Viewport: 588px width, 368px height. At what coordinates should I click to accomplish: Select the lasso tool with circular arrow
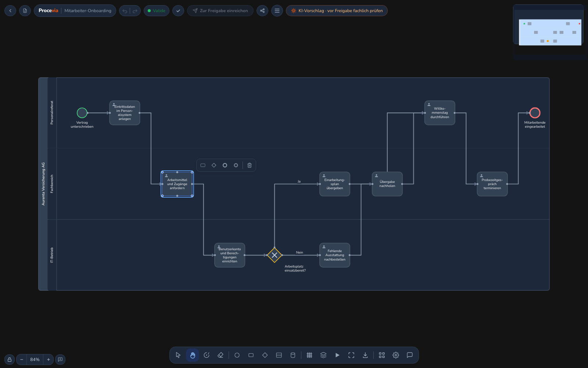(x=207, y=355)
